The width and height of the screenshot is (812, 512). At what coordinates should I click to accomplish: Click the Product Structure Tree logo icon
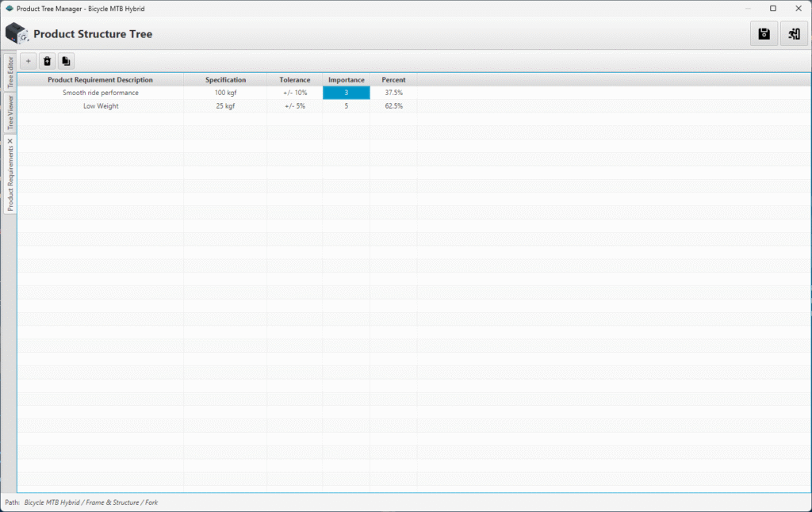point(17,34)
